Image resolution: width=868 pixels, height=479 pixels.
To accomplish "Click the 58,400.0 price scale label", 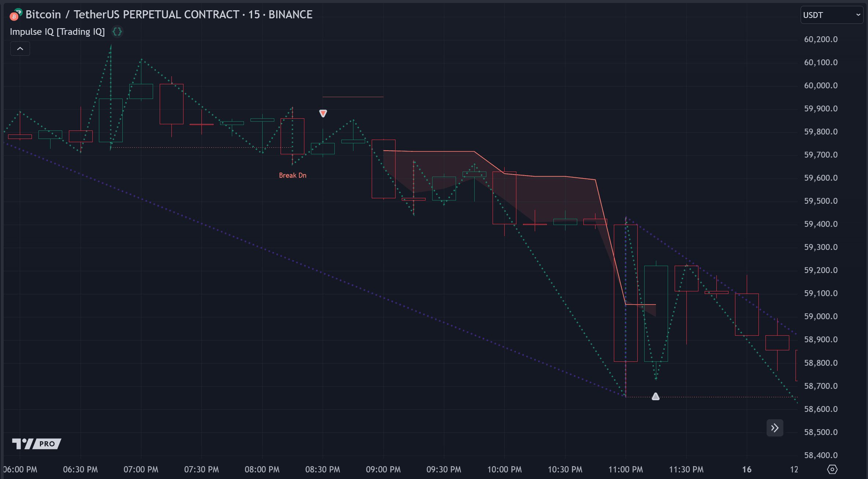I will pos(821,455).
